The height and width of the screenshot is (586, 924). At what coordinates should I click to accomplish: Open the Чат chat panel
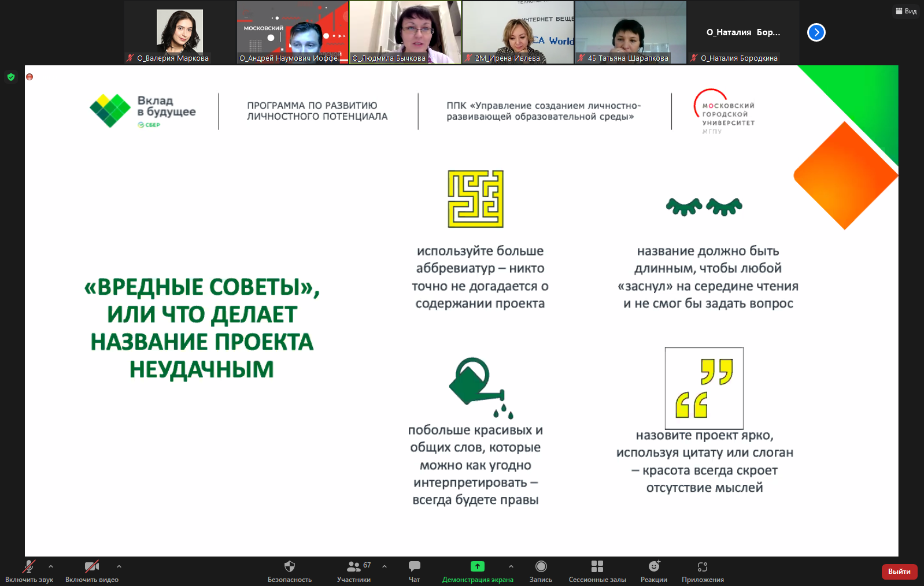click(x=415, y=571)
